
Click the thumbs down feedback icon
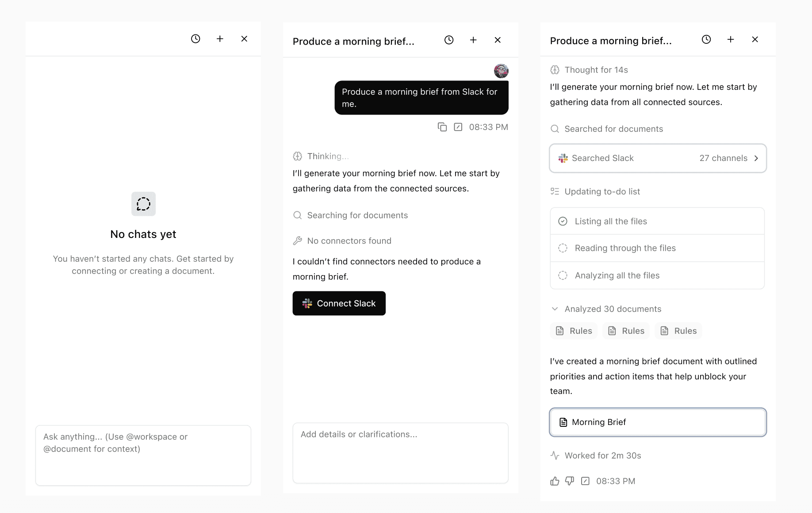tap(570, 481)
